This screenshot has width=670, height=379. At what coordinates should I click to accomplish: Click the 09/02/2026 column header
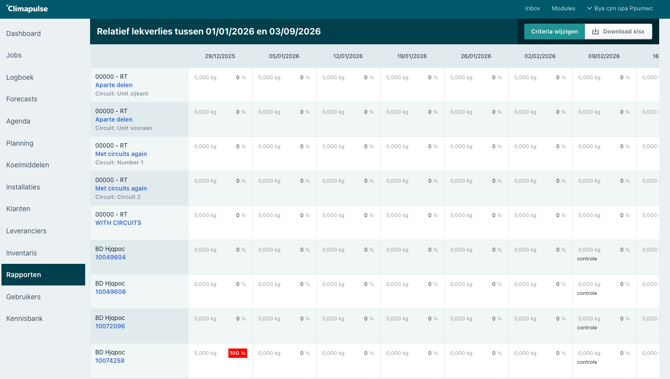(604, 56)
